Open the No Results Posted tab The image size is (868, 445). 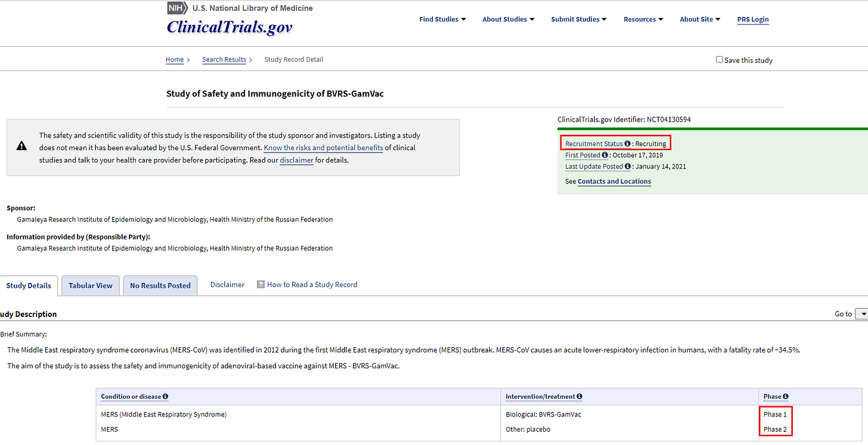pyautogui.click(x=160, y=286)
